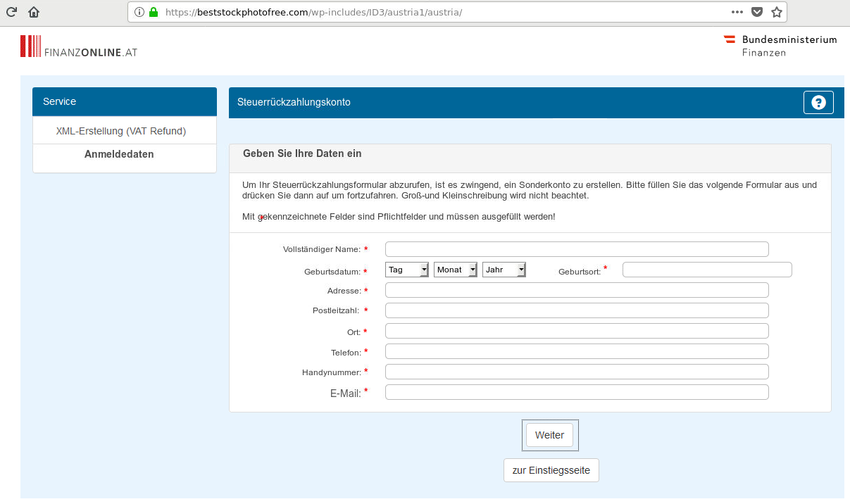
Task: Bookmark this page with the star icon
Action: tap(776, 12)
